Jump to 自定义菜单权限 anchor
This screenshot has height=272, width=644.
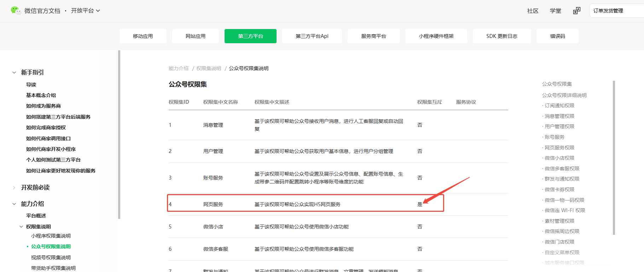(x=562, y=253)
